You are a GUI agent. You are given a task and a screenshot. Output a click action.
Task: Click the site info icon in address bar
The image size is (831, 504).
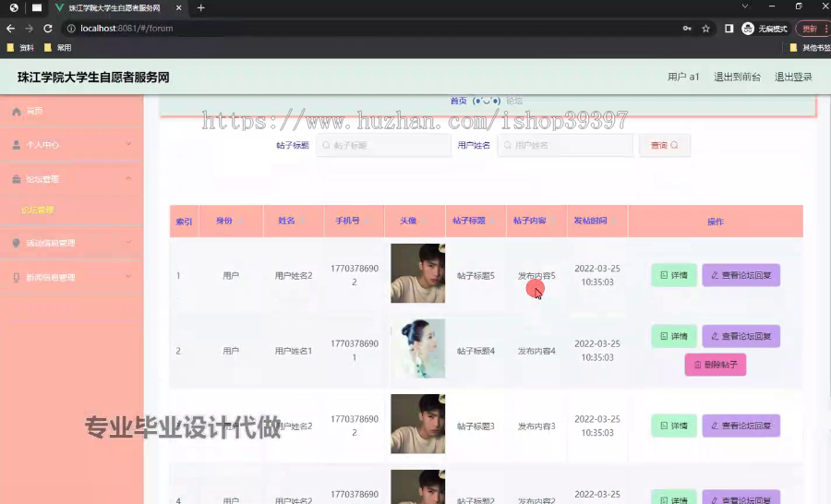point(71,29)
